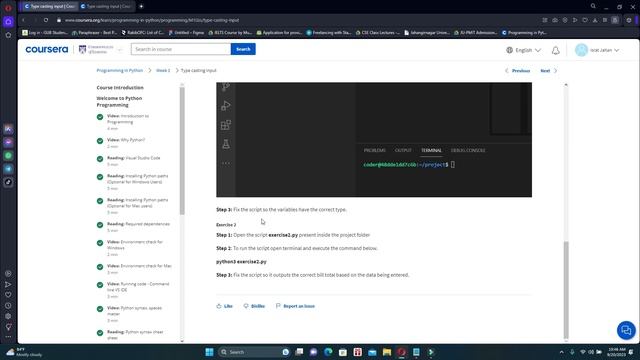The image size is (640, 360).
Task: Click the Windows taskbar Search box
Action: [x=255, y=352]
